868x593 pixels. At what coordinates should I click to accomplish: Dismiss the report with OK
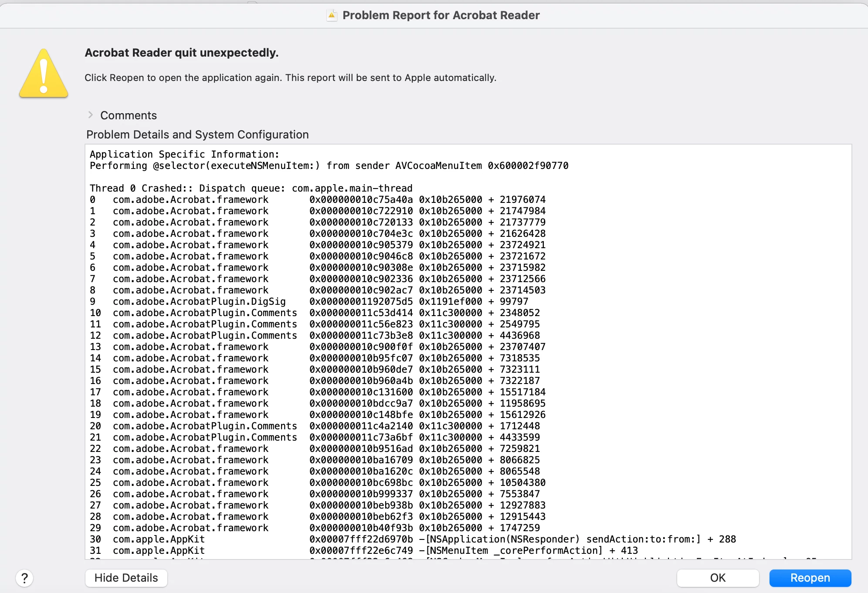pyautogui.click(x=718, y=578)
